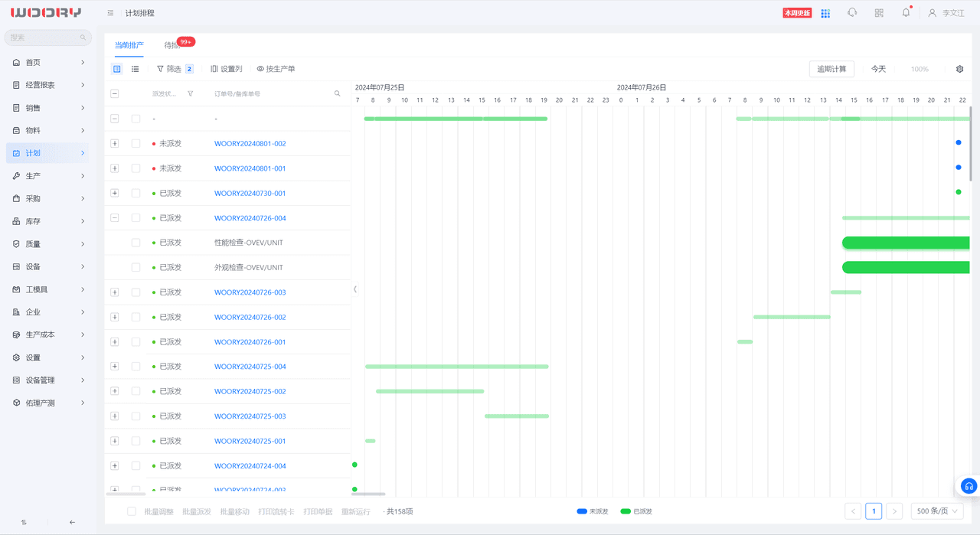Check the row for WOORY20240801-001

click(136, 168)
